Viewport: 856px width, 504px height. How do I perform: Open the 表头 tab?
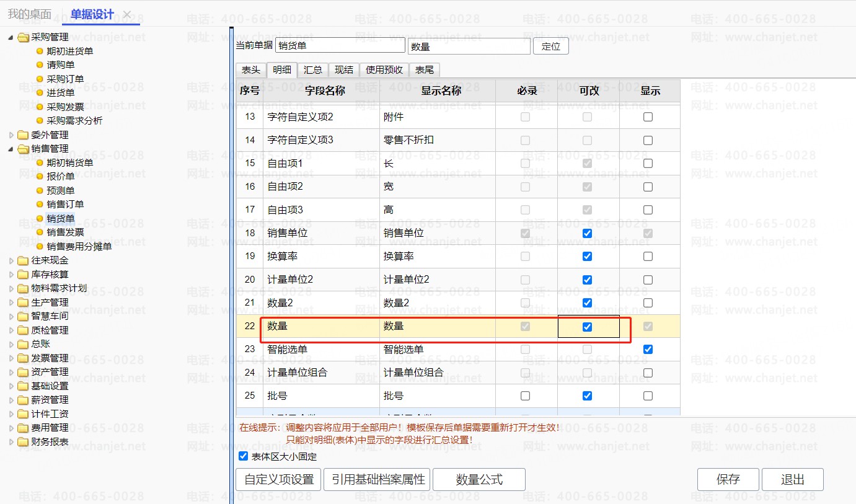tap(251, 70)
